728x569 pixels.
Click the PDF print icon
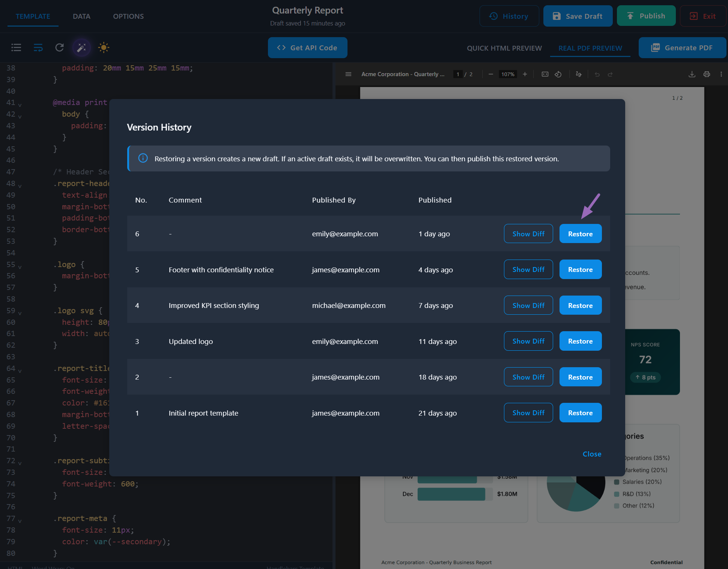pyautogui.click(x=707, y=74)
